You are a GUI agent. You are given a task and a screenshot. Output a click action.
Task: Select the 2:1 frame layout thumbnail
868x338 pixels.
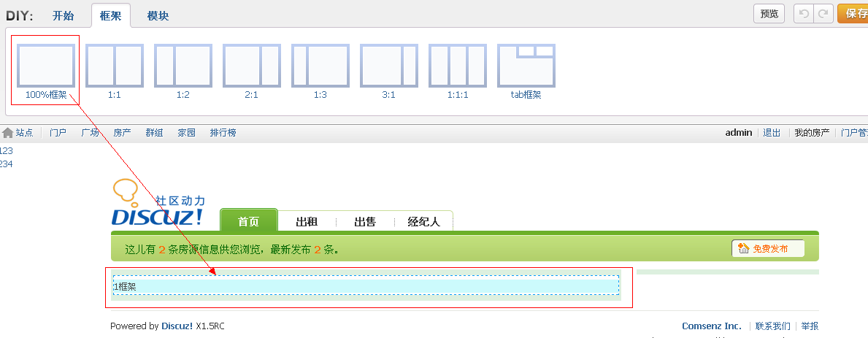tap(252, 66)
